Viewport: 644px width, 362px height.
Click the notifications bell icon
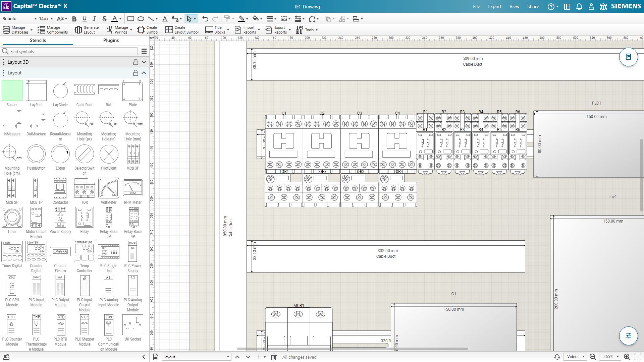(579, 7)
